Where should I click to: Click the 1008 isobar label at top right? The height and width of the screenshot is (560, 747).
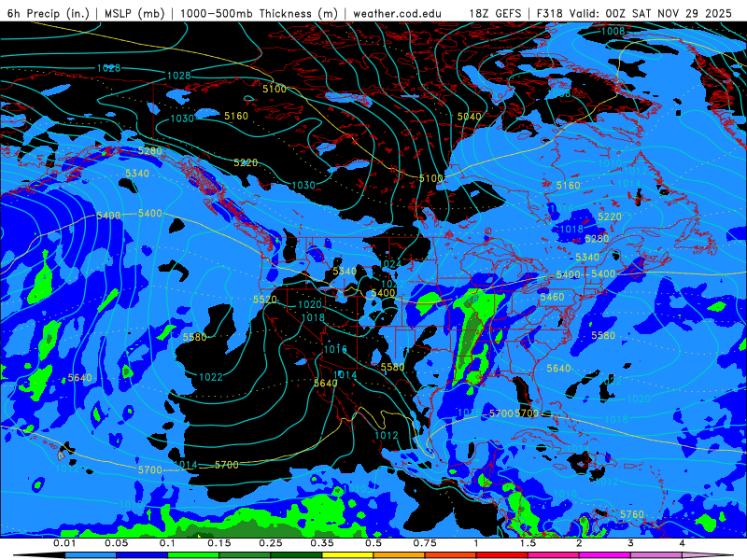[613, 32]
